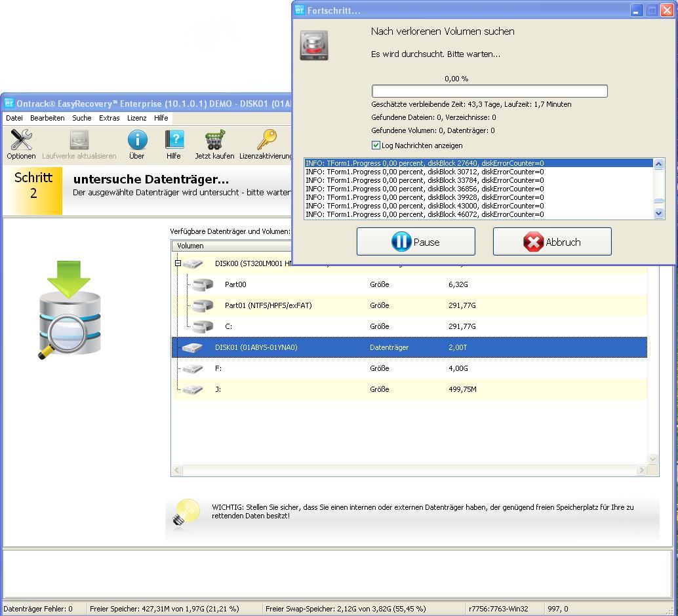Select log entry with diskBlock 27640
The image size is (678, 616).
click(479, 163)
